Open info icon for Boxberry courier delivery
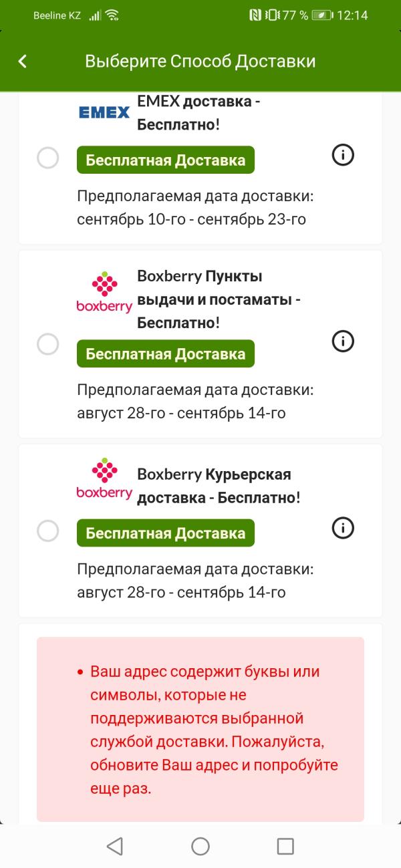Screen dimensions: 401x868 [343, 528]
